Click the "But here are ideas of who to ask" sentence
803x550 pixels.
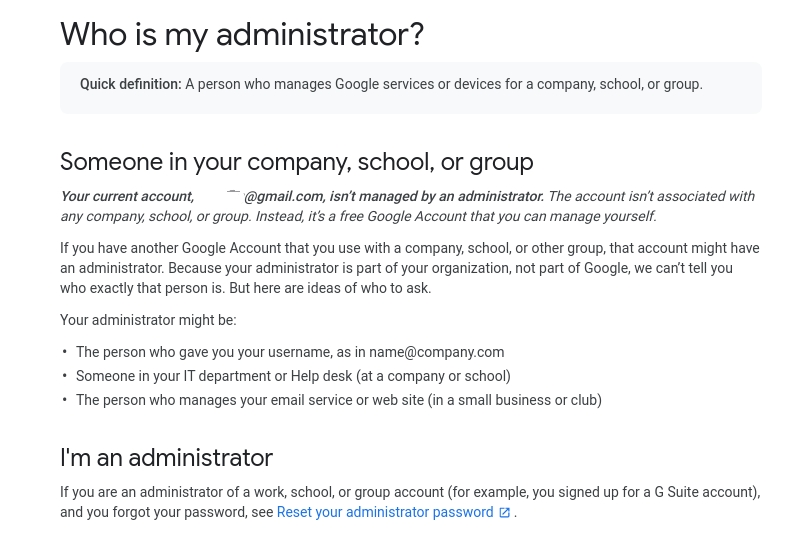(x=330, y=288)
